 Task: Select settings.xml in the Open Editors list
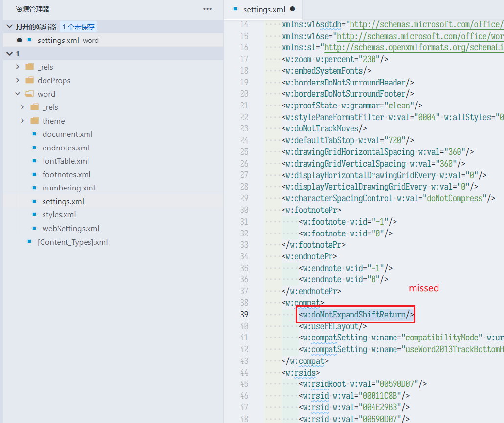59,42
